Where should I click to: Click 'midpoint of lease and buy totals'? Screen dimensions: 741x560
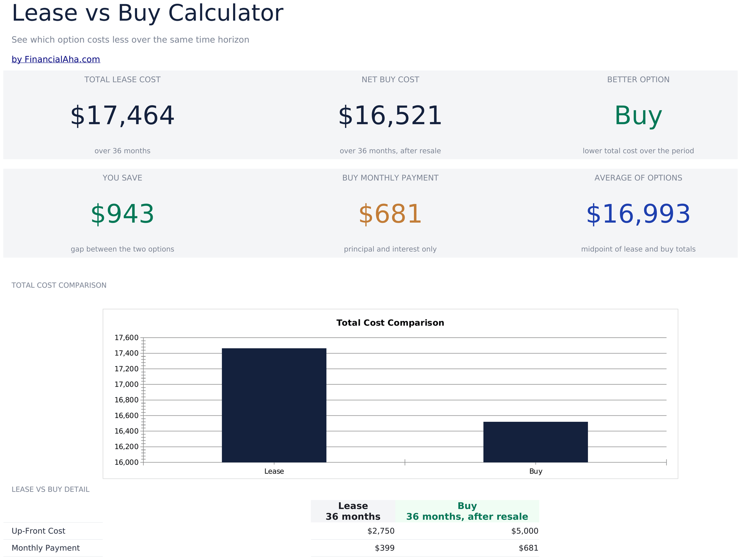tap(638, 249)
